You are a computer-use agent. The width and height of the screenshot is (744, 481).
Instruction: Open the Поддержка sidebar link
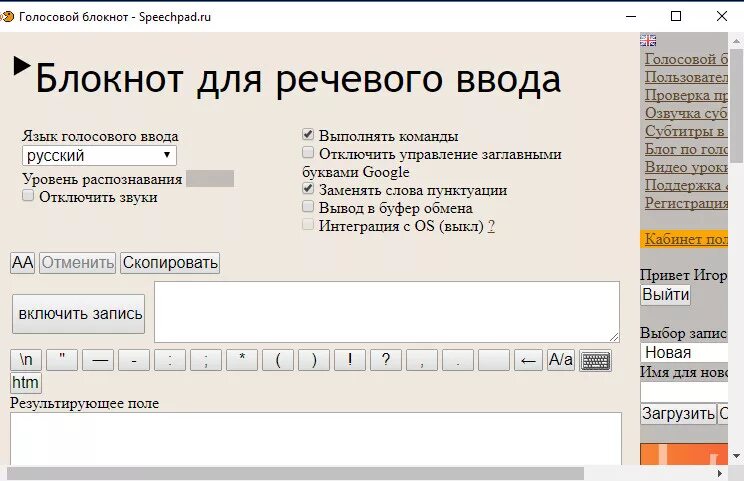coord(686,185)
